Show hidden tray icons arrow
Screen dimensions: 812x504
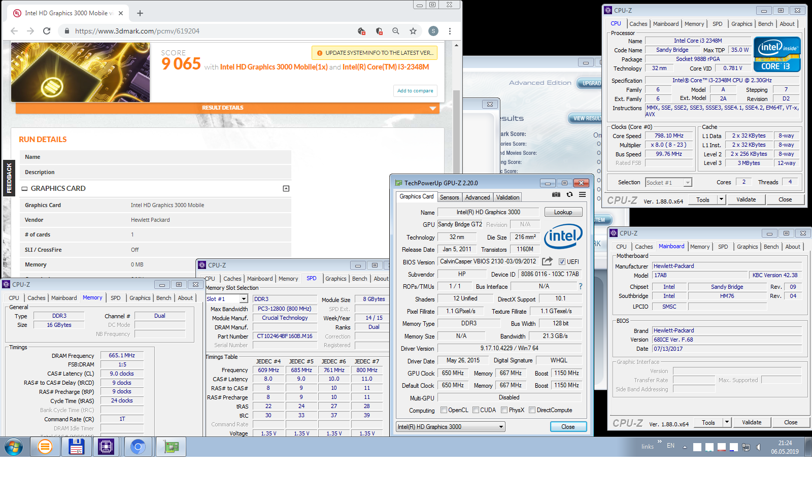(x=685, y=447)
